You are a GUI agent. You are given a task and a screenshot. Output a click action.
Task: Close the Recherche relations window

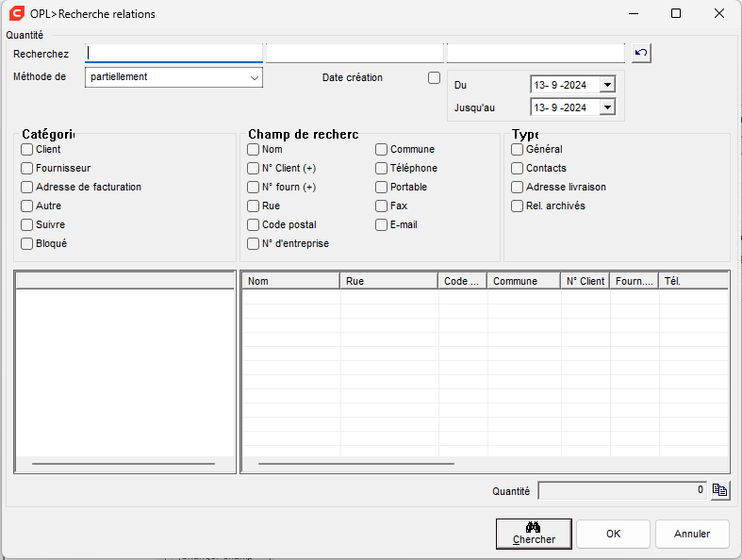click(719, 13)
